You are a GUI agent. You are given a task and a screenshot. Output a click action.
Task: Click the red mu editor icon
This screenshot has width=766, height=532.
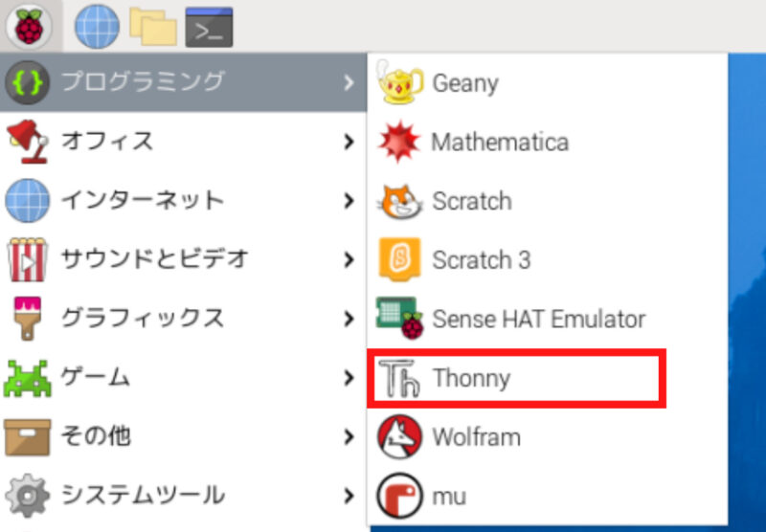pos(399,496)
